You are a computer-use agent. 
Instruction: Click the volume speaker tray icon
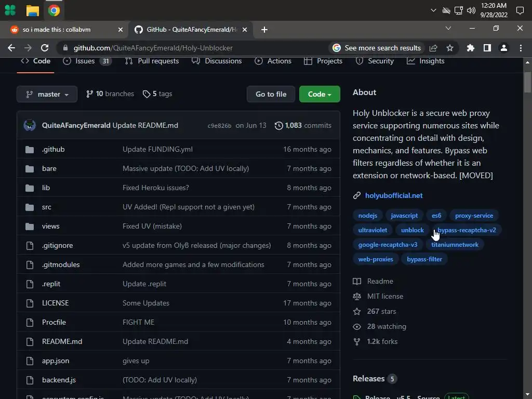pyautogui.click(x=471, y=10)
